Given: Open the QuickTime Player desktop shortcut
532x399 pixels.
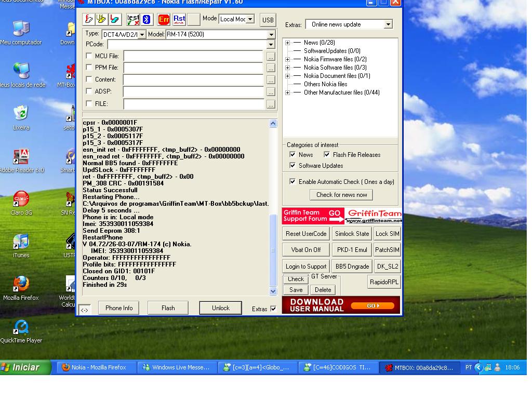Looking at the screenshot, I should [x=21, y=331].
